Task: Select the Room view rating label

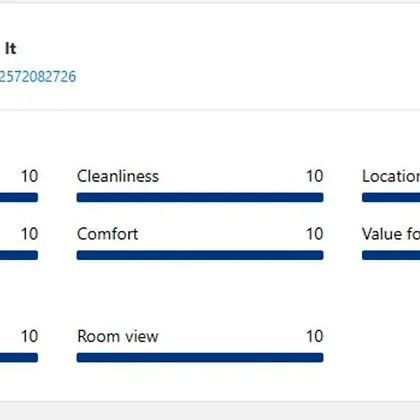Action: [118, 336]
